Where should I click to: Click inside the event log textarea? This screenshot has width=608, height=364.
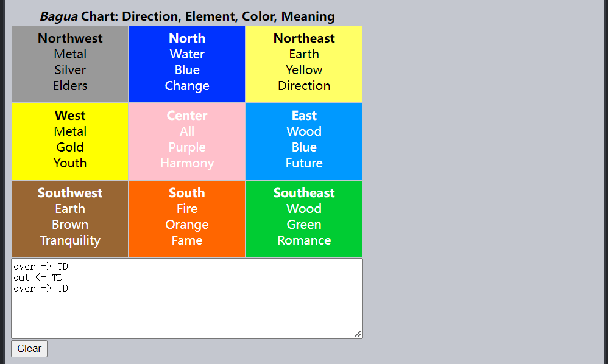point(187,310)
